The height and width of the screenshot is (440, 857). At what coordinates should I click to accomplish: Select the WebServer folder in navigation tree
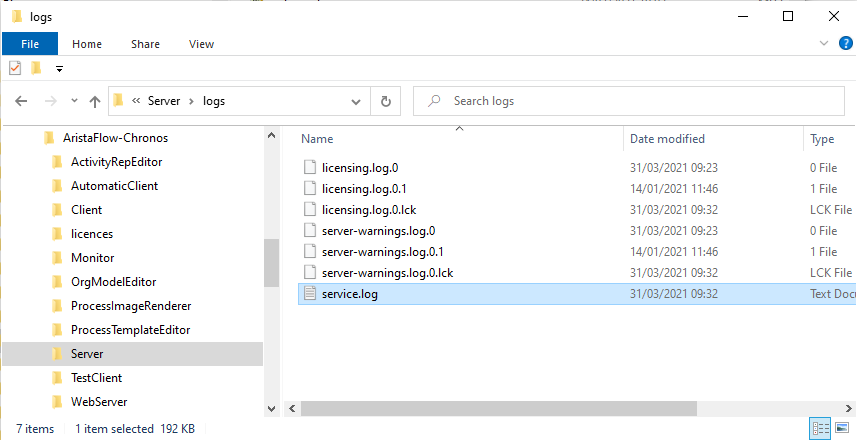99,402
